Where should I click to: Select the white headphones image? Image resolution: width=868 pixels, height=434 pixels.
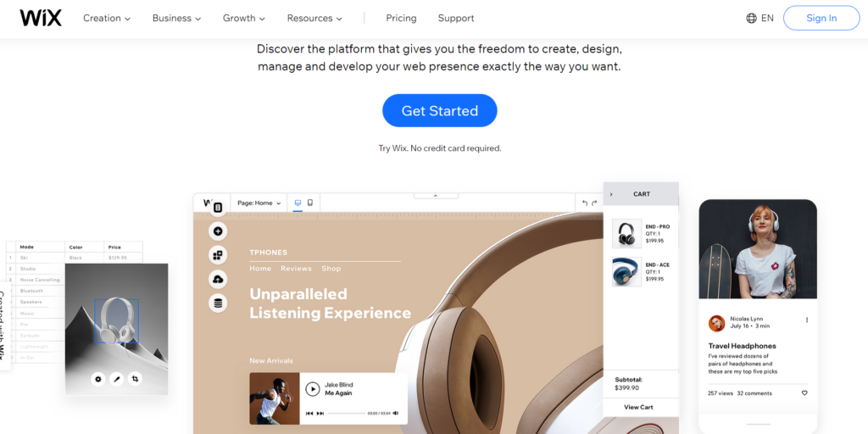pyautogui.click(x=116, y=321)
